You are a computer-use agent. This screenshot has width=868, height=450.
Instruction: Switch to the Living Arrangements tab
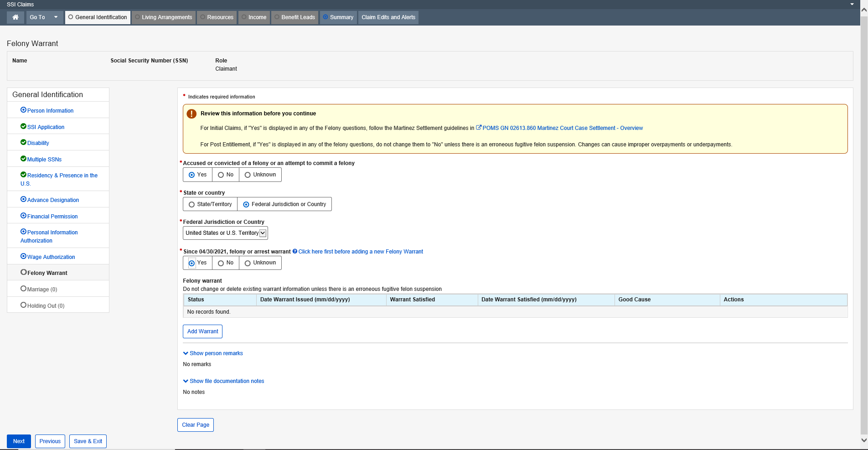click(163, 17)
